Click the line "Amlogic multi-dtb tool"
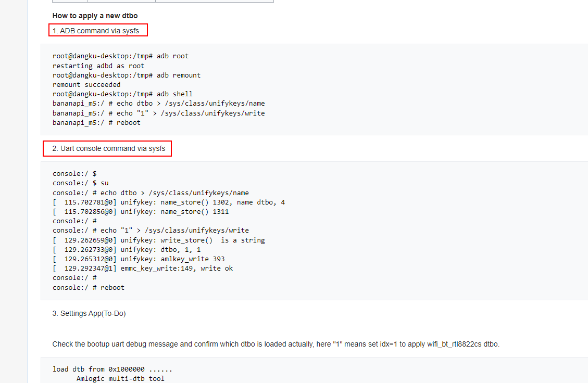The height and width of the screenshot is (383, 588). click(x=120, y=378)
